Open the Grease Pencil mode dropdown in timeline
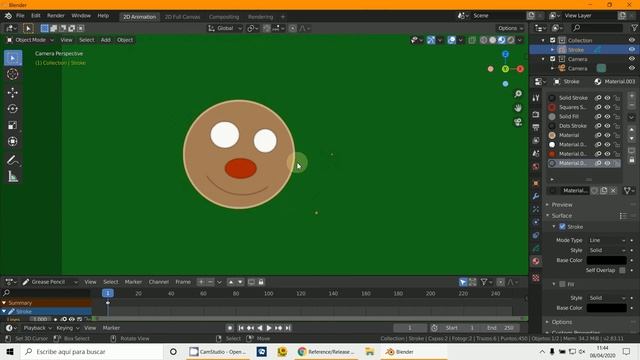This screenshot has height=360, width=640. (x=49, y=282)
